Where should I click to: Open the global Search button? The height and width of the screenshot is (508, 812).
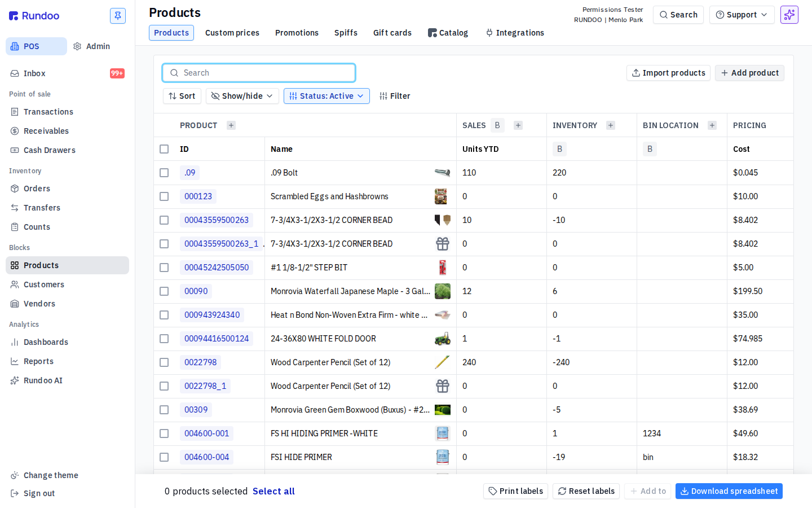coord(678,15)
